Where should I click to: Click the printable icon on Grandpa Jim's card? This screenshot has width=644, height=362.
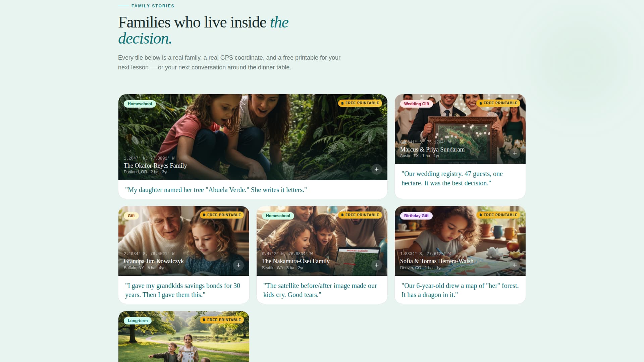pyautogui.click(x=204, y=215)
